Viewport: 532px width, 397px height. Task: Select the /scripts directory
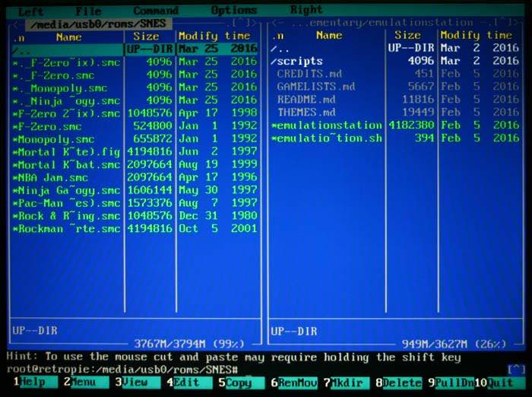395,61
